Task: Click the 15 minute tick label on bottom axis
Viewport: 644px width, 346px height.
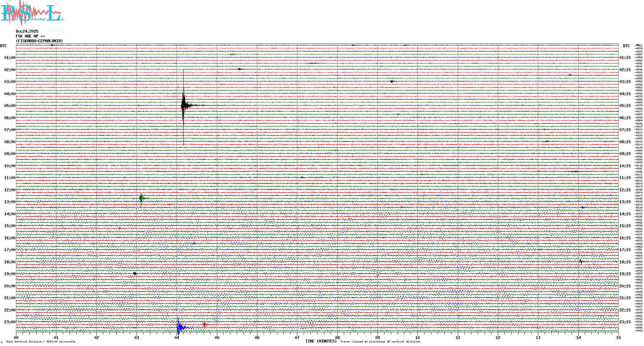Action: (x=618, y=338)
